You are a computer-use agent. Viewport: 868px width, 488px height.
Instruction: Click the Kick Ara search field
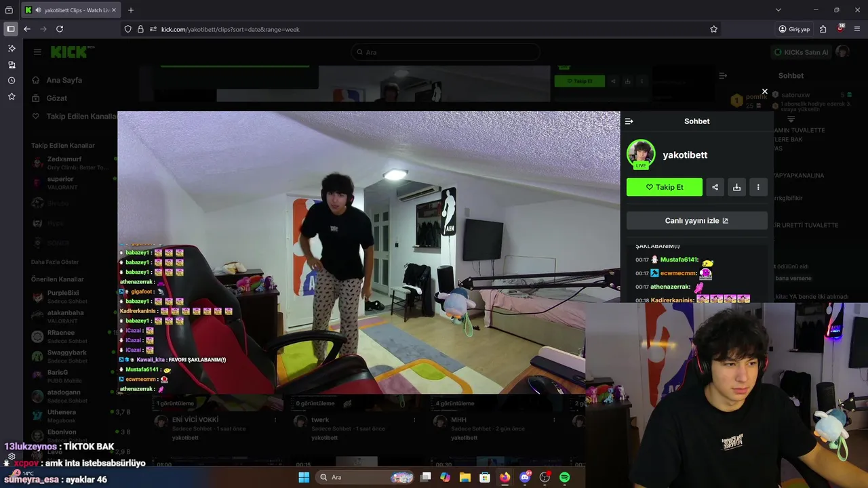(446, 52)
